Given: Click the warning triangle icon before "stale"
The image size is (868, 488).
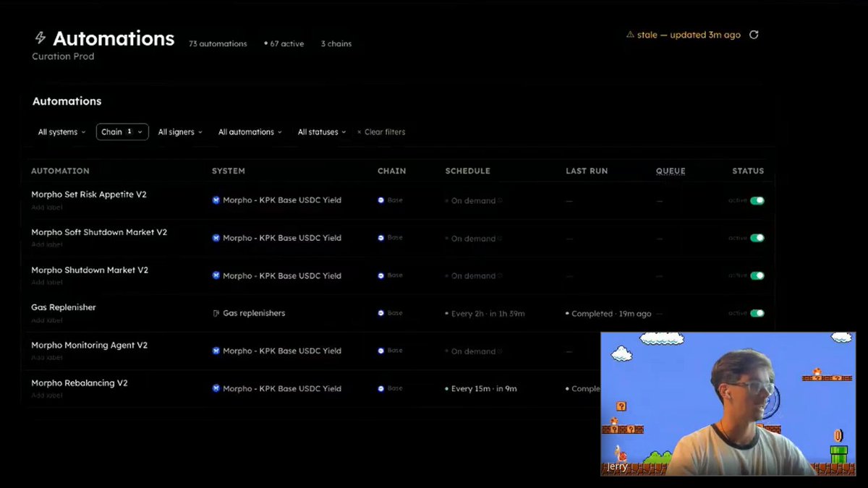Looking at the screenshot, I should (x=629, y=35).
